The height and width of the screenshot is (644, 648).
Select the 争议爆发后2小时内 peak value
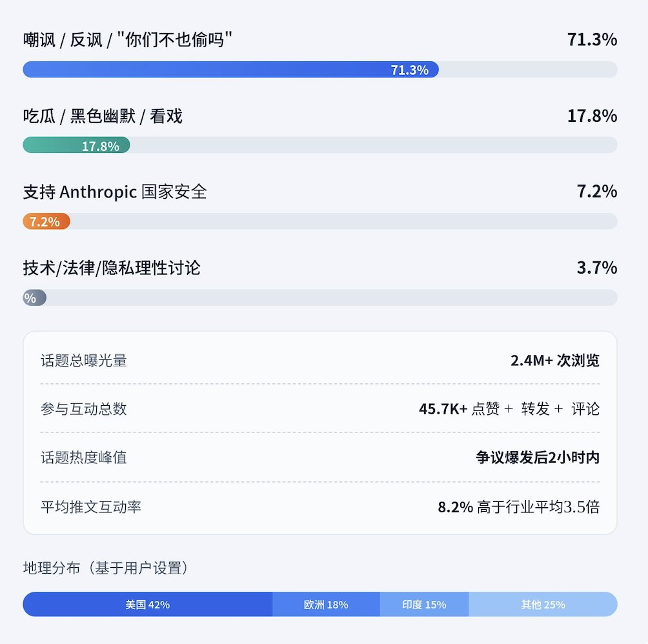coord(537,458)
